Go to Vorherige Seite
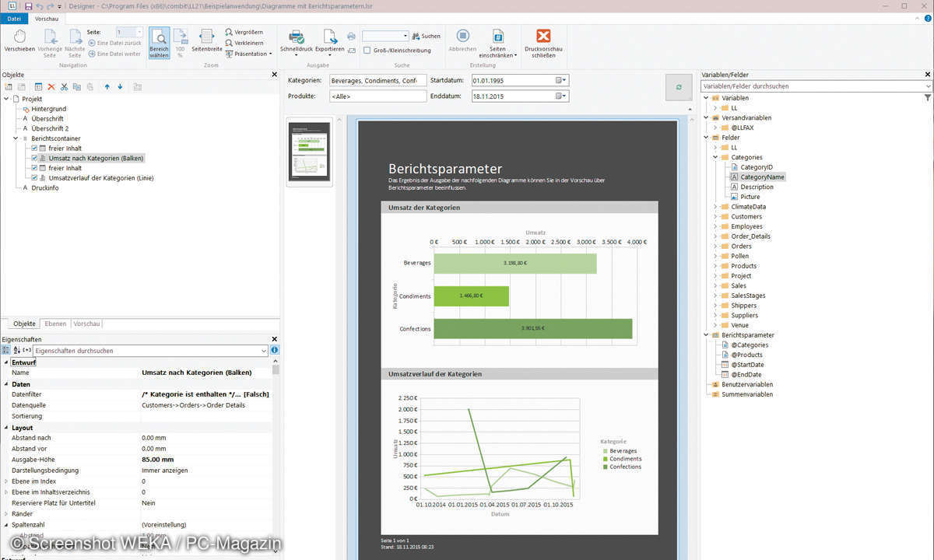This screenshot has height=560, width=934. pos(50,42)
